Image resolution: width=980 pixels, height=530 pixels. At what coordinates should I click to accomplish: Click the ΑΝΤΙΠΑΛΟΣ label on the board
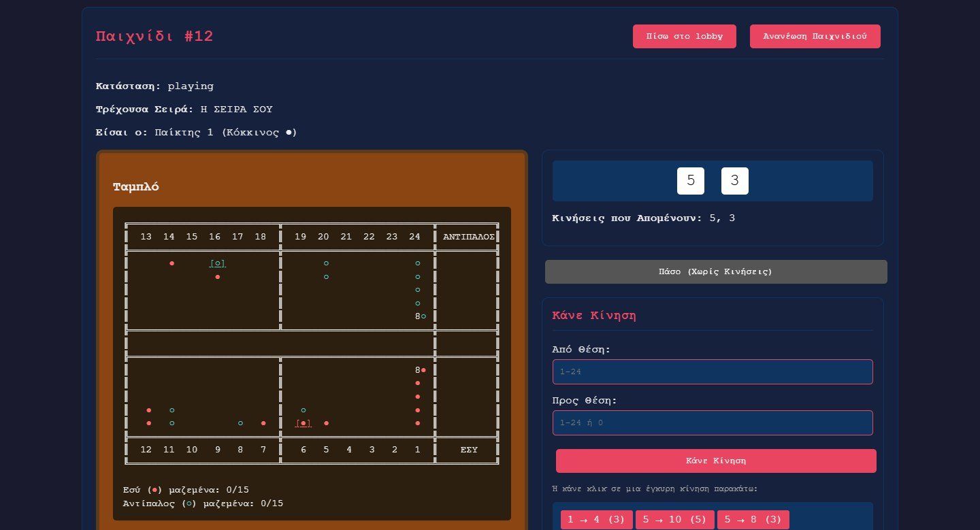click(x=469, y=237)
